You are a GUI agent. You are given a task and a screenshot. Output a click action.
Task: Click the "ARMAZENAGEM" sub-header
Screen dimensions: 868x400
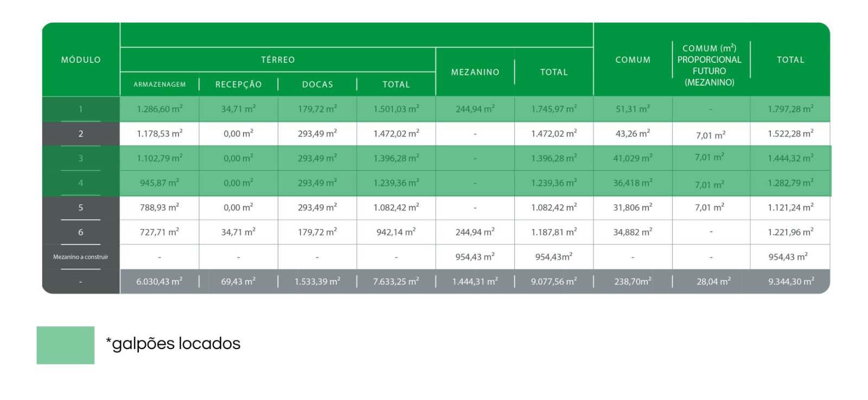[x=159, y=85]
